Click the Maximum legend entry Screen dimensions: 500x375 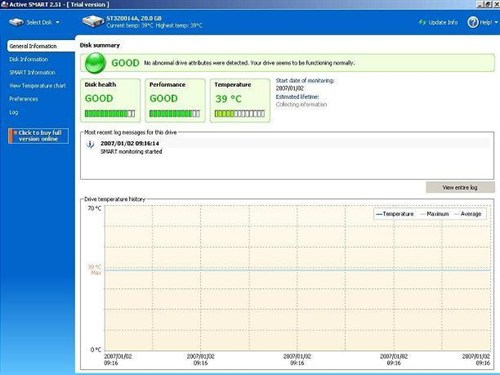[435, 214]
